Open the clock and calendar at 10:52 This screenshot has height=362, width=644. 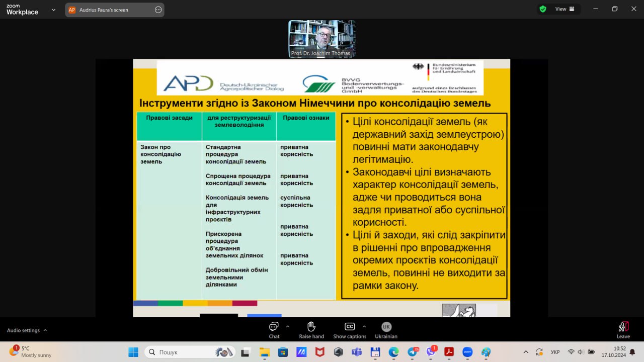[x=614, y=351]
